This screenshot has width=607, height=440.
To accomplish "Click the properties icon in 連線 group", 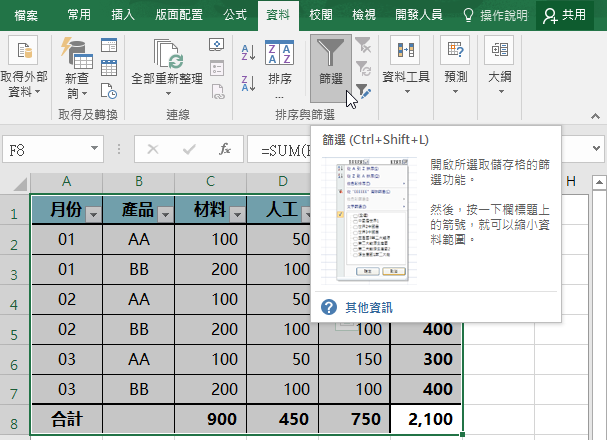I will (x=217, y=68).
